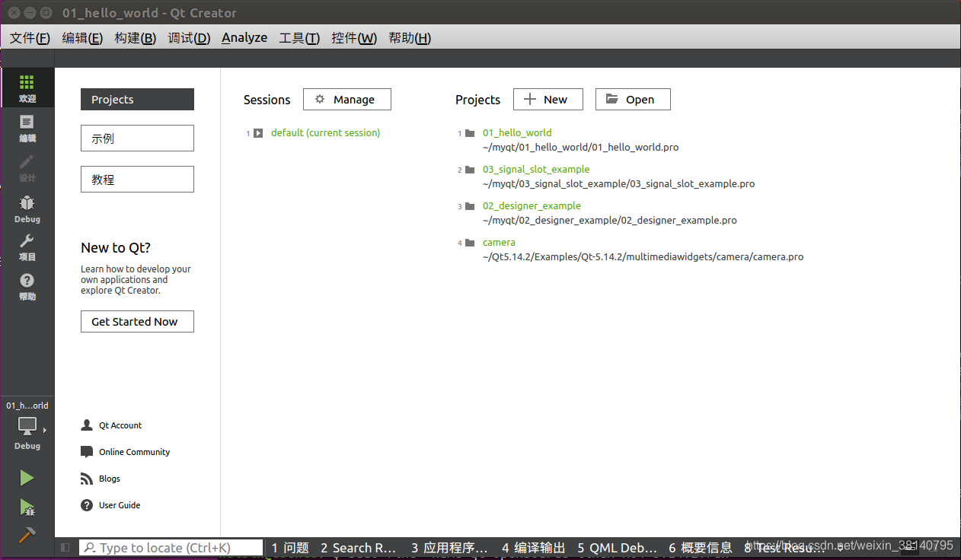Select the 示例 (Examples) page button
Screen dimensions: 961x560
(x=137, y=138)
